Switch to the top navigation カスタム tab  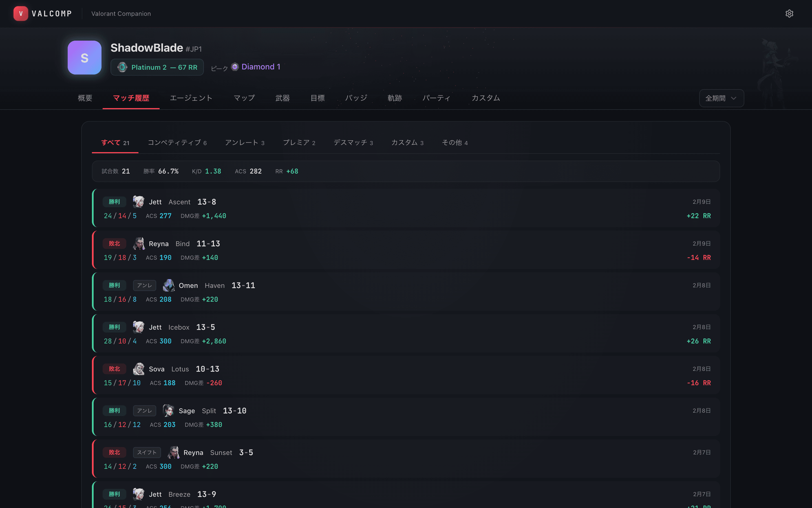point(486,98)
